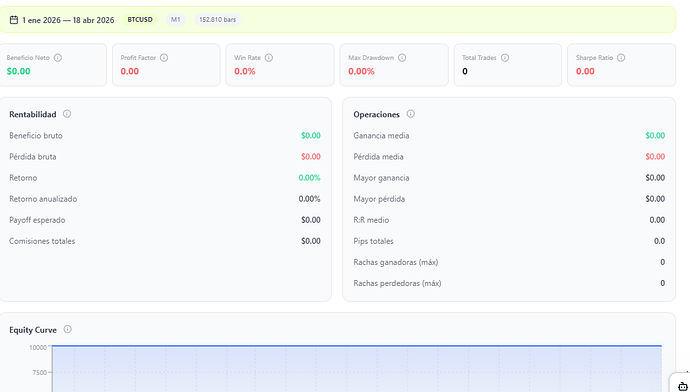
Task: Click the Profit Factor 0.00 value
Action: (x=130, y=71)
